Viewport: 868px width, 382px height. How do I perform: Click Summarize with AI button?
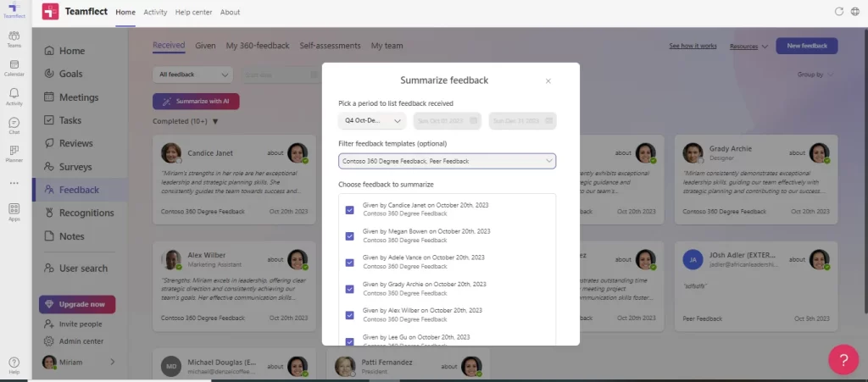[196, 101]
